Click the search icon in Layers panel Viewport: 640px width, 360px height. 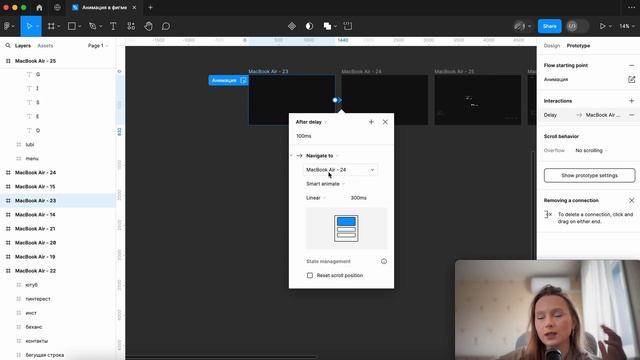(8, 46)
